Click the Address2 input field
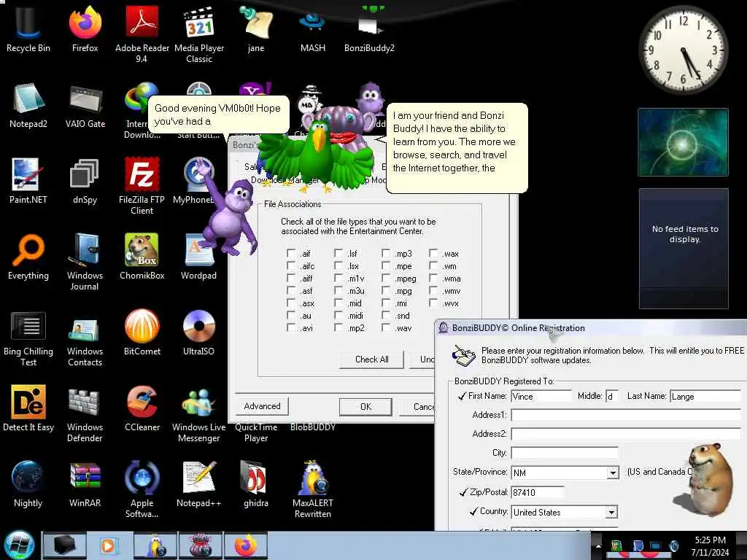The width and height of the screenshot is (747, 560). (x=625, y=435)
